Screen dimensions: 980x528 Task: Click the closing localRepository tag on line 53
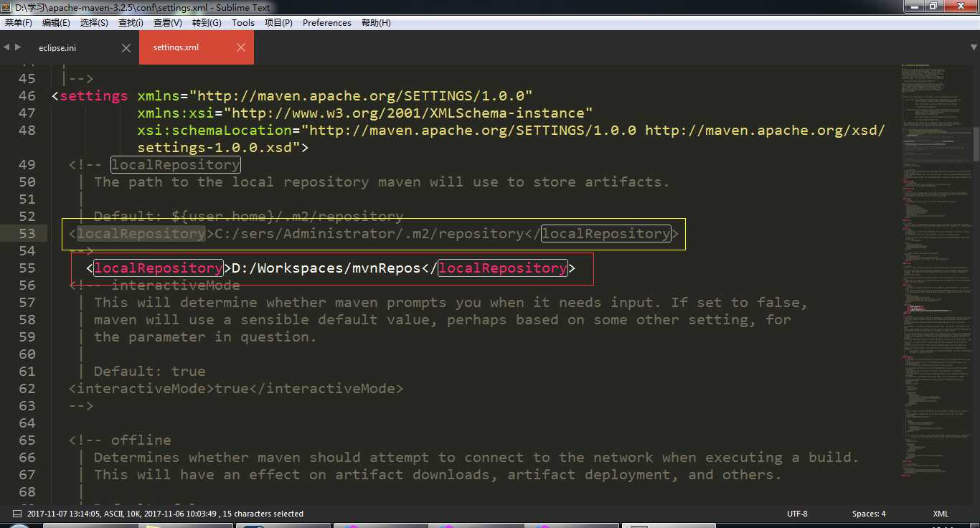pyautogui.click(x=606, y=234)
